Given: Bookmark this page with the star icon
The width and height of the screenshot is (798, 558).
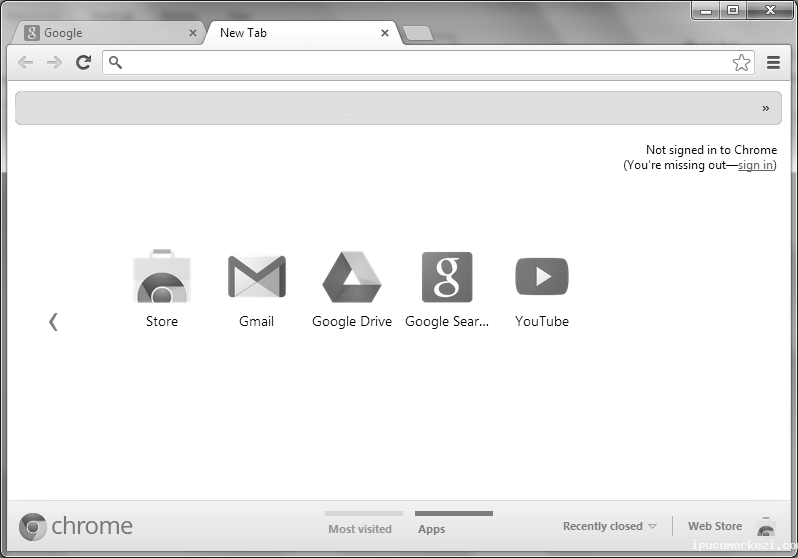Looking at the screenshot, I should point(741,62).
